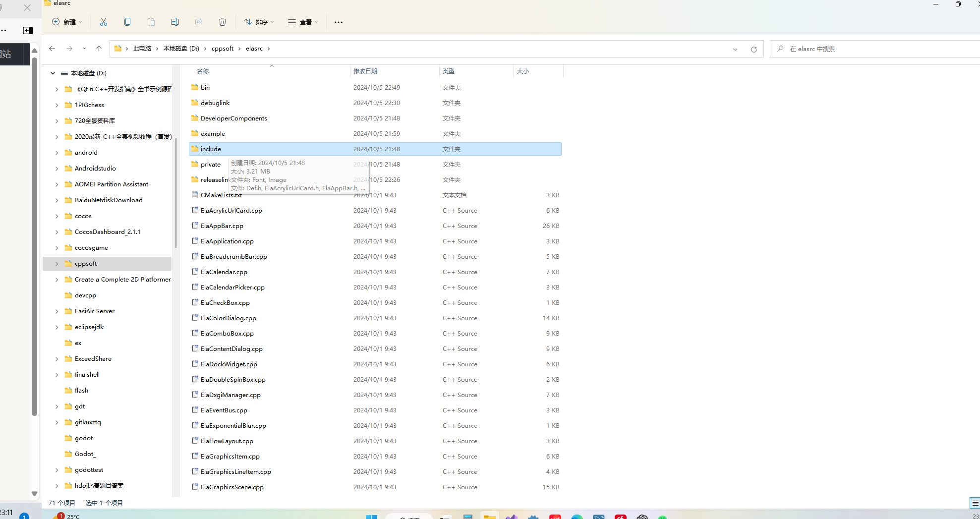Select the example folder
The image size is (980, 519).
coord(213,133)
